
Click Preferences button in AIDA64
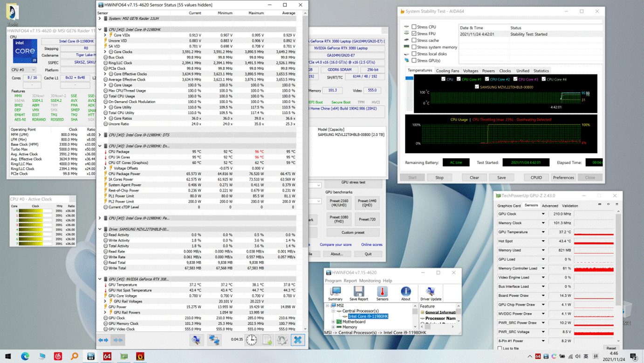pyautogui.click(x=563, y=178)
